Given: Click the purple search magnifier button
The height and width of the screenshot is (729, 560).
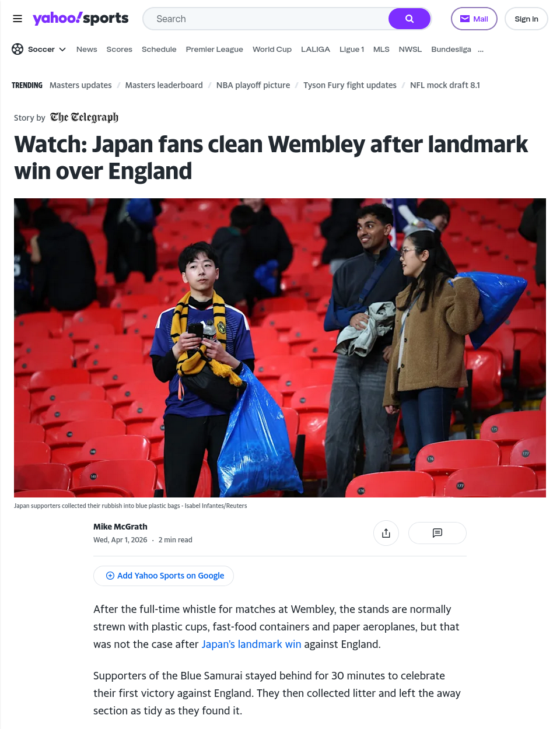Looking at the screenshot, I should point(409,19).
